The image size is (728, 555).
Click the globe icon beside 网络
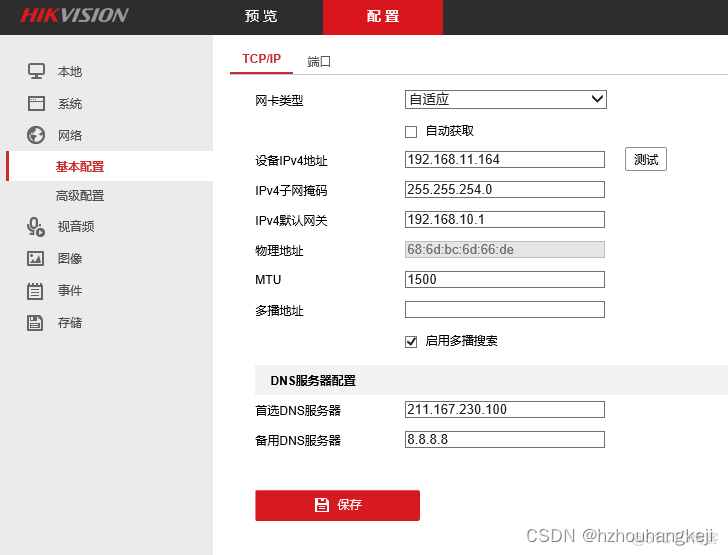(36, 135)
